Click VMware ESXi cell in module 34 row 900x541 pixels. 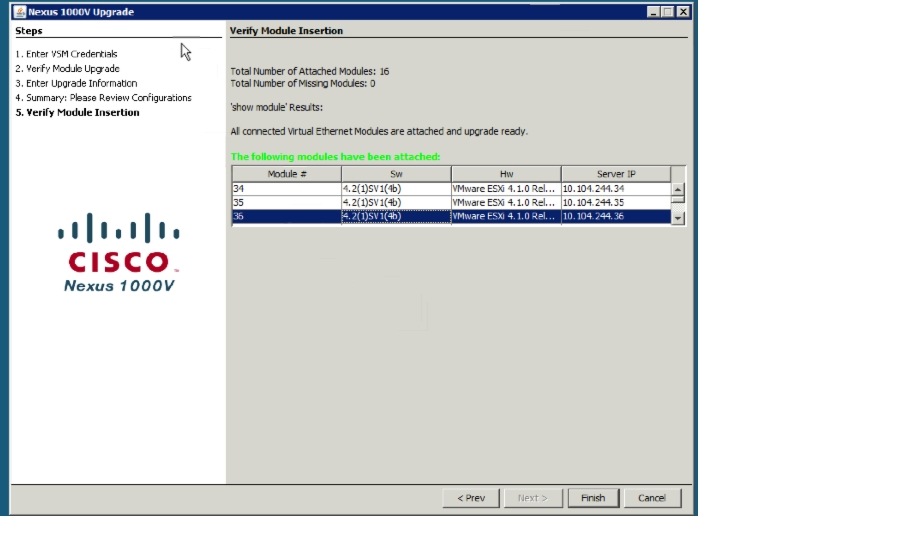(506, 189)
